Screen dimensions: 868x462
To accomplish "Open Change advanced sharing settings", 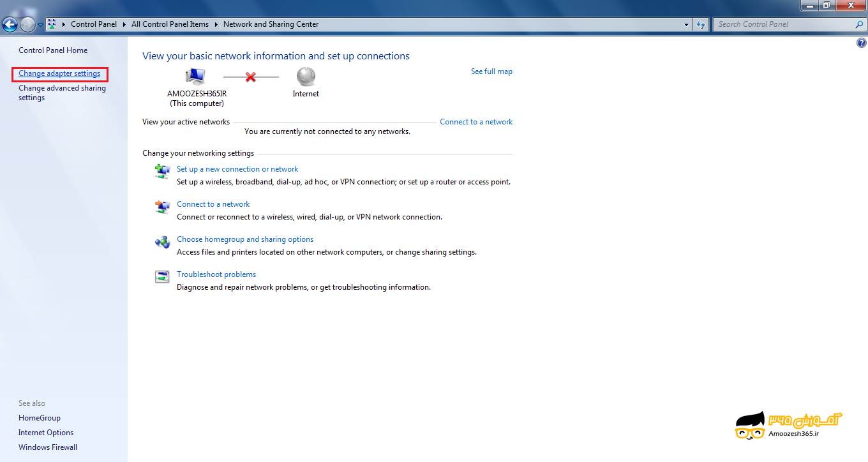I will (x=62, y=93).
